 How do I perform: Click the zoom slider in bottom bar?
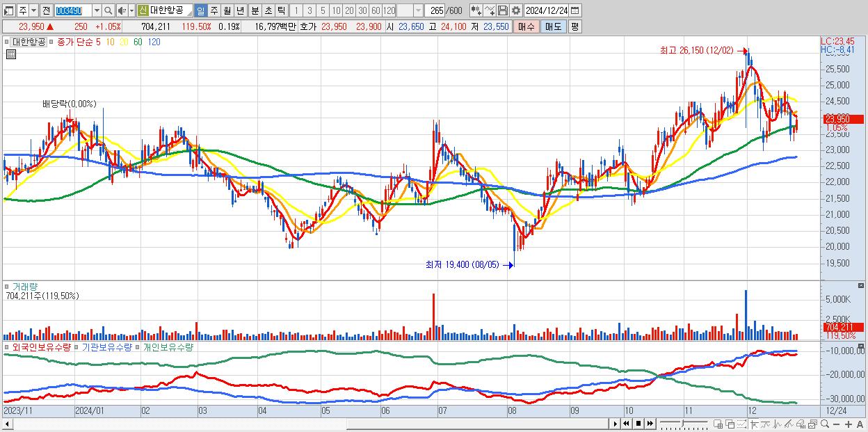coord(684,424)
